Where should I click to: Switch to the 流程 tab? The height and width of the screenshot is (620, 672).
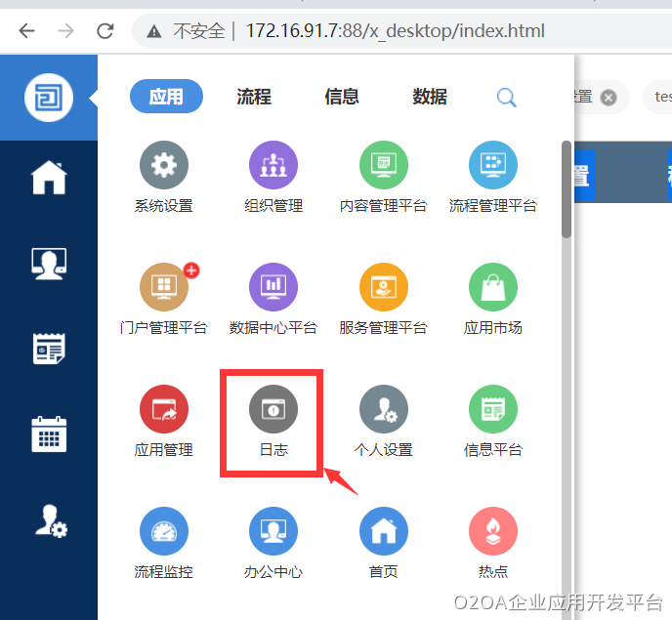[x=254, y=97]
